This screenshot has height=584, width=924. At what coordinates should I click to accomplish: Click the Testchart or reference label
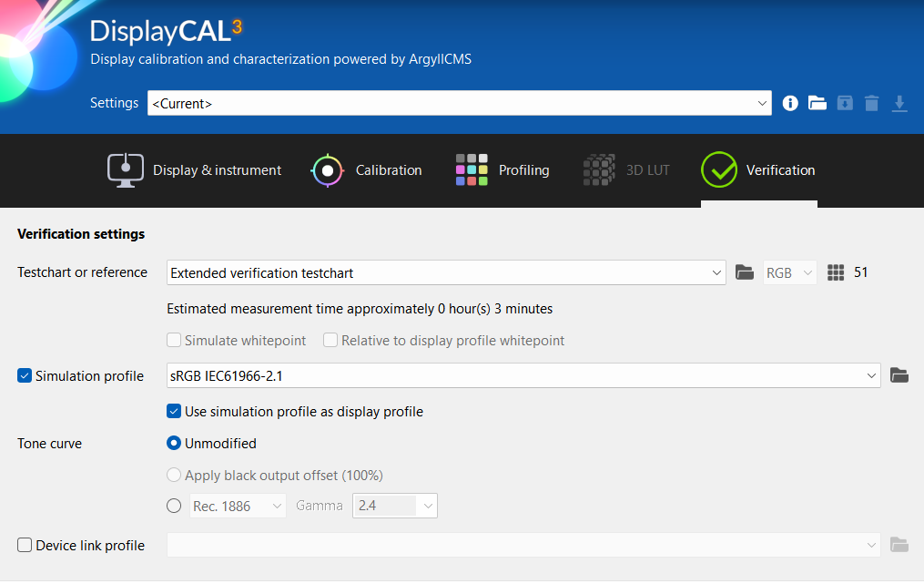coord(83,272)
